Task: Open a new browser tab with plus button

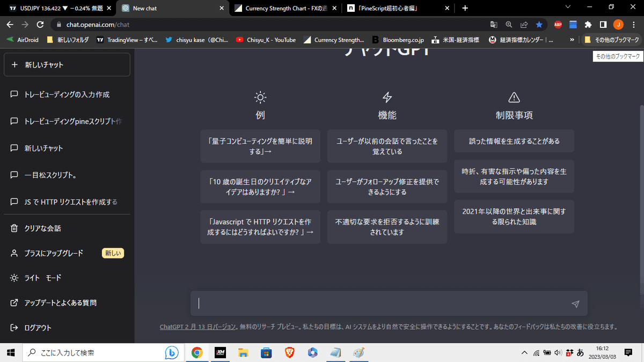Action: (465, 8)
